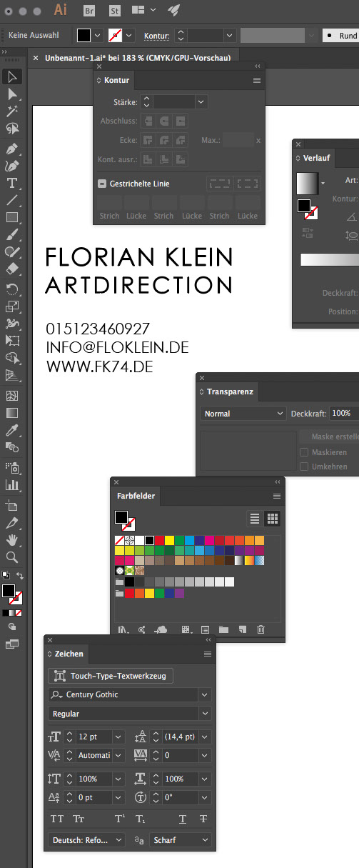Open the Kontur panel options menu

(x=257, y=81)
